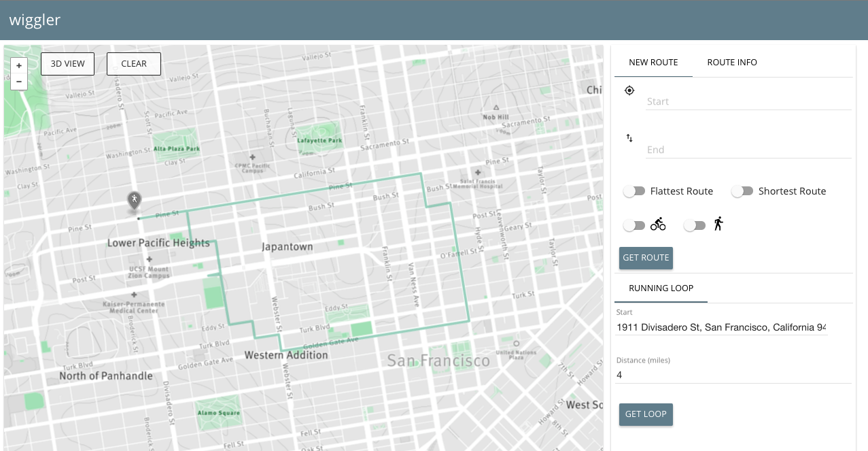
Task: Click the GET ROUTE button
Action: point(646,258)
